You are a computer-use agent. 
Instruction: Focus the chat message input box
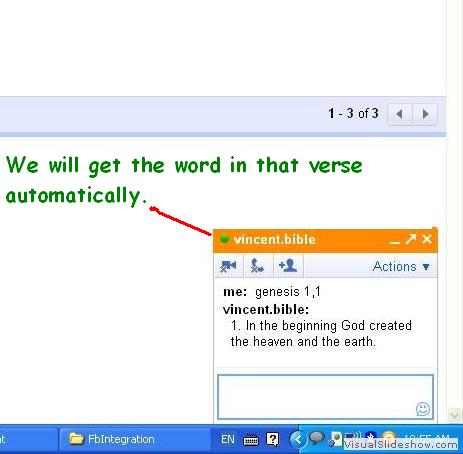pos(325,397)
